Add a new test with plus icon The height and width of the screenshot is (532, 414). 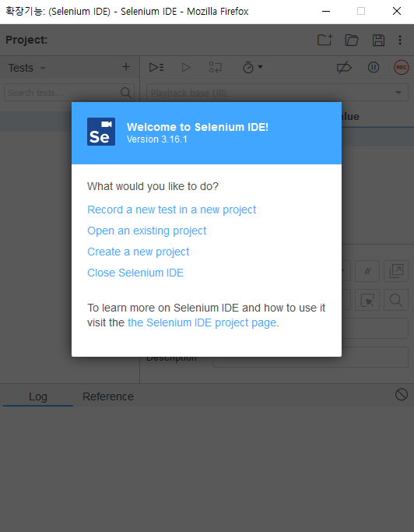(126, 67)
